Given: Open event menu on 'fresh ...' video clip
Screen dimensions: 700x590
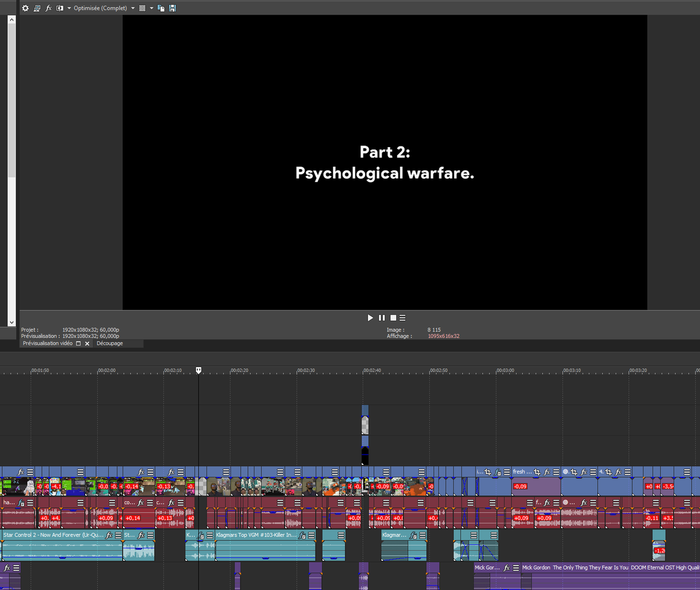Looking at the screenshot, I should pos(556,472).
